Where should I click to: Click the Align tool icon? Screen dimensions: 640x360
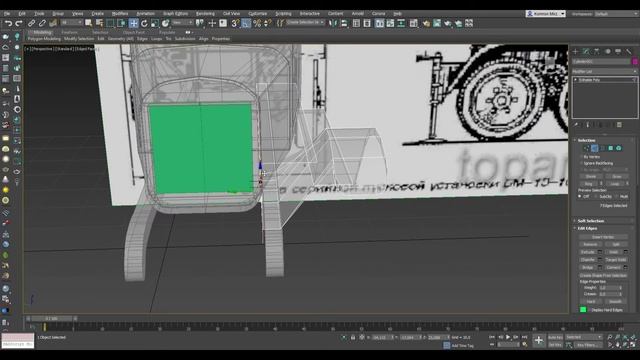click(344, 23)
